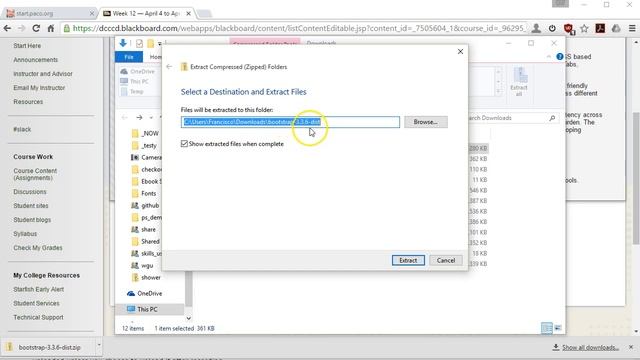
Task: Uncheck Show extracted files when complete
Action: pos(184,144)
